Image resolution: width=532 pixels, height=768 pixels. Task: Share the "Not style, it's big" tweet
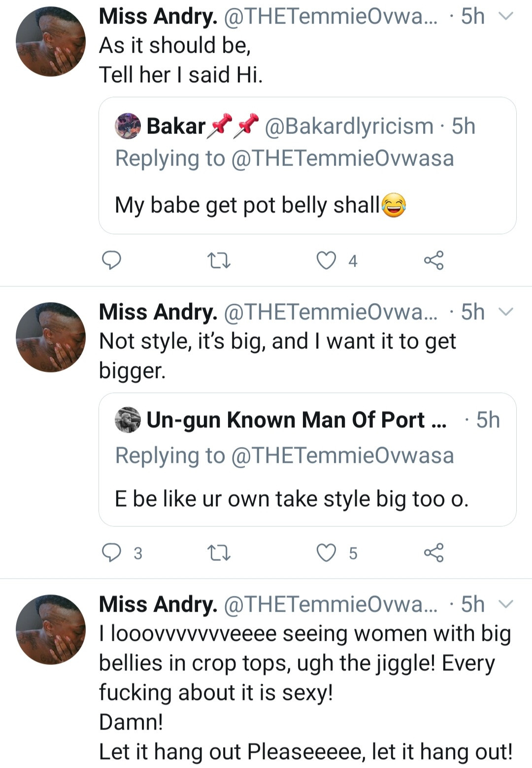(433, 553)
